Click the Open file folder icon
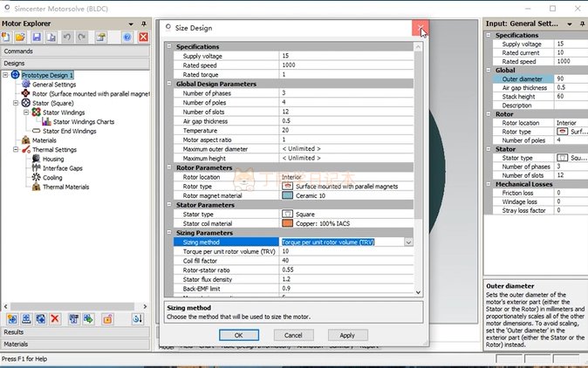588x368 pixels. [21, 37]
